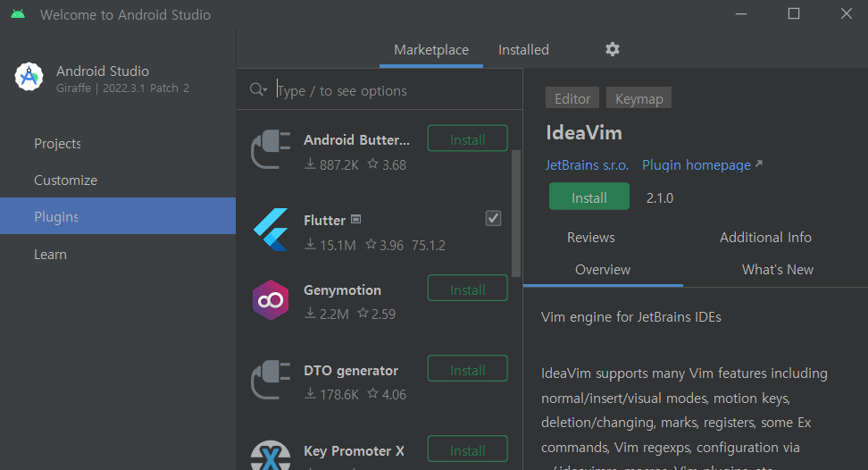Click Giraffe 2022.3.1 Patch 2 version text

(x=122, y=88)
